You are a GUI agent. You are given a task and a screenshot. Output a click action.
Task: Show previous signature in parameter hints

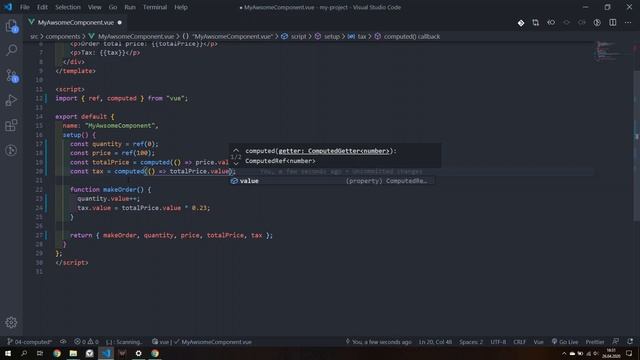point(236,151)
